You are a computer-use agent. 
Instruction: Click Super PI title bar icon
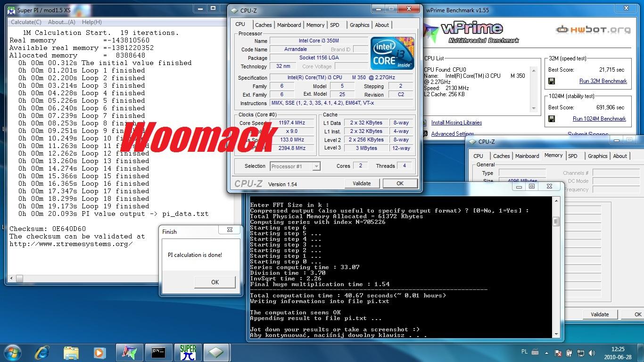coord(11,9)
